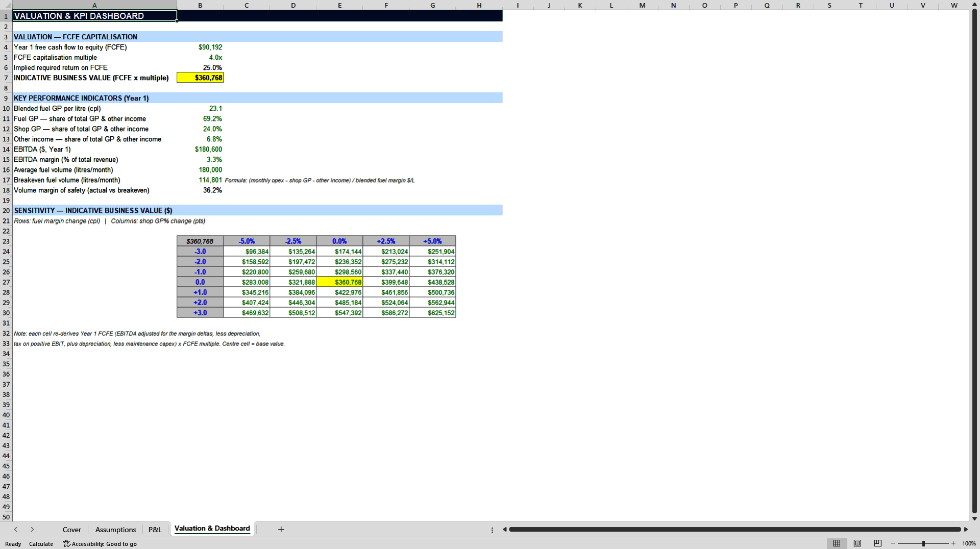Select the 69.2% fuel GP share cell
Screen dimensions: 980x549
pos(200,118)
